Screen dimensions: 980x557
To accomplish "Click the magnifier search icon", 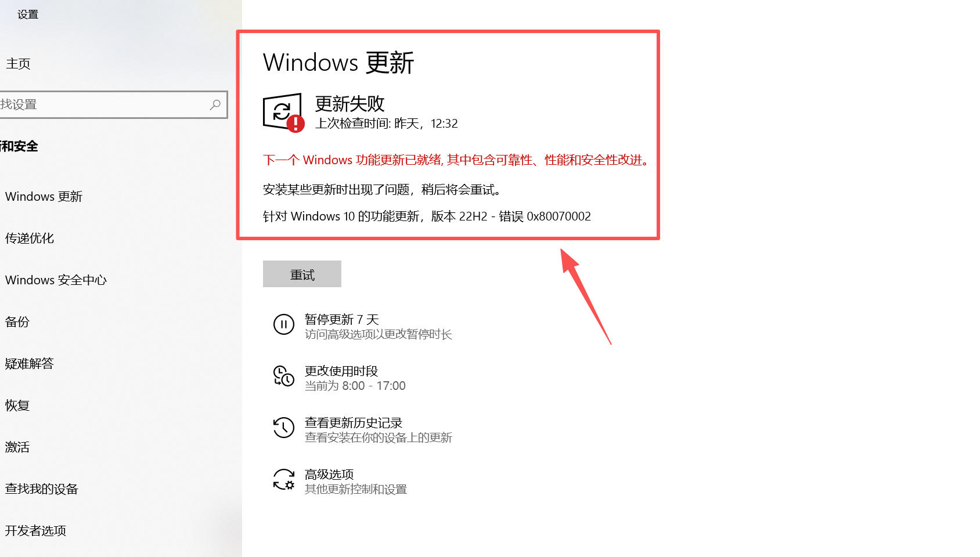I will pos(215,104).
